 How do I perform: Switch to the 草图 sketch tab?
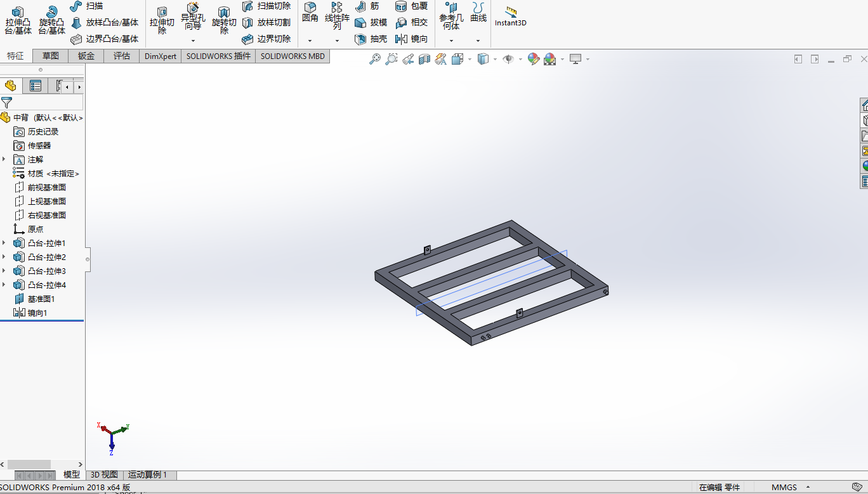51,56
